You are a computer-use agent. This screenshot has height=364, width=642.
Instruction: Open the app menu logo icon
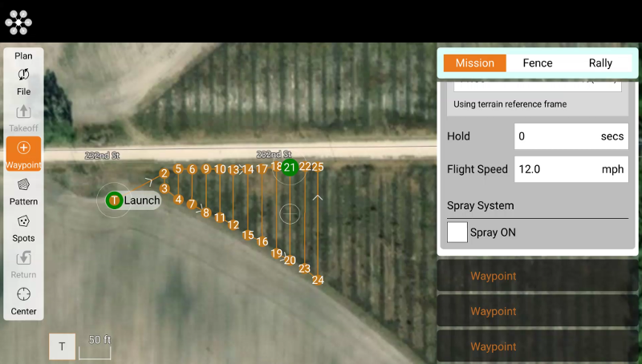coord(18,22)
